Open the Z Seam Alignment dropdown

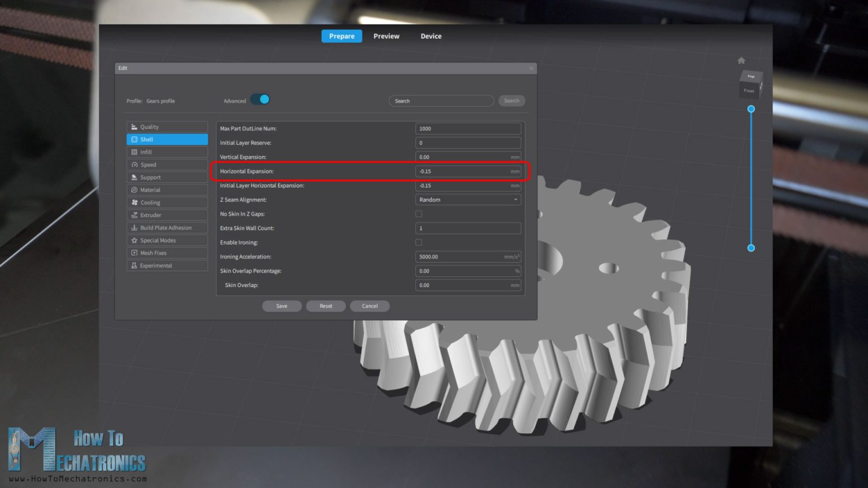[x=468, y=199]
